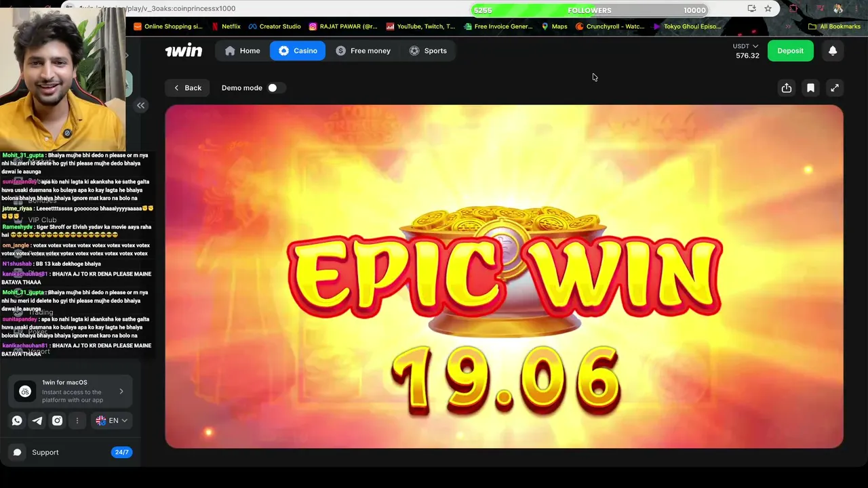Expand the 1win for macOS banner arrow
Image resolution: width=868 pixels, height=488 pixels.
(x=121, y=391)
